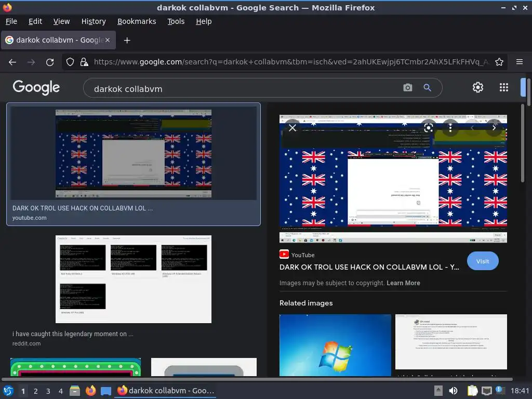
Task: Launch the file manager from the taskbar
Action: [75, 391]
